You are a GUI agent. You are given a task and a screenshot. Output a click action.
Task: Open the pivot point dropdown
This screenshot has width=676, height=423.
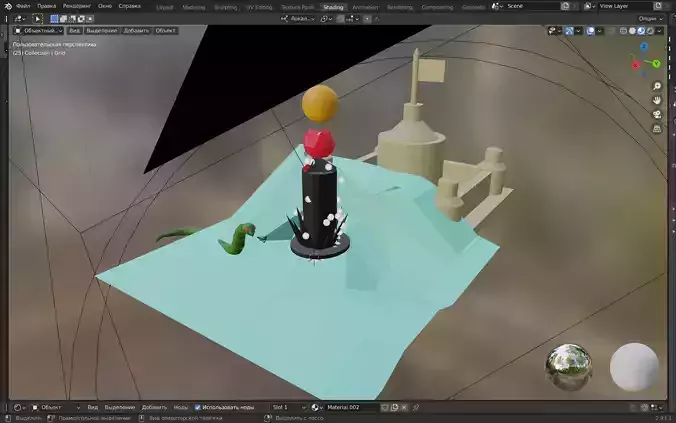[x=326, y=19]
